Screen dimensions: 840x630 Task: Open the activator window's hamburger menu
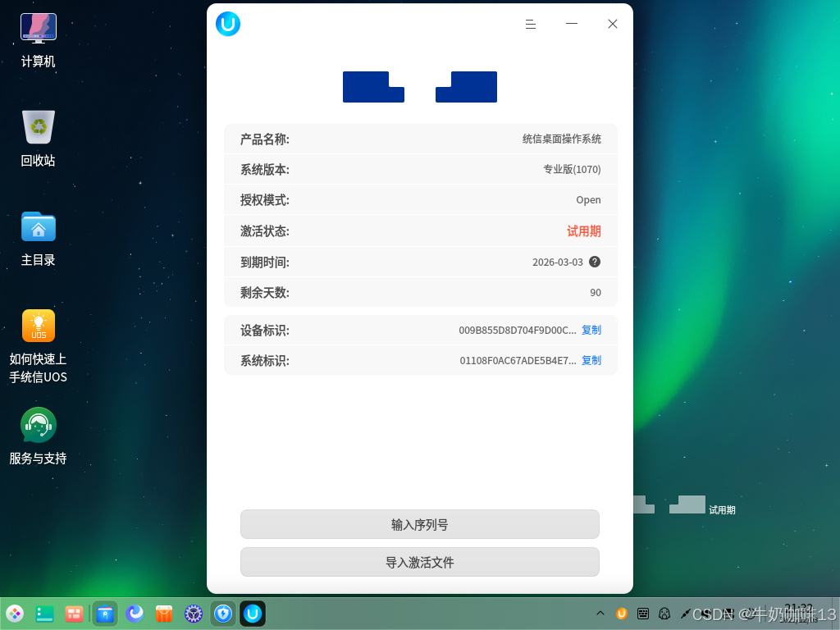531,24
